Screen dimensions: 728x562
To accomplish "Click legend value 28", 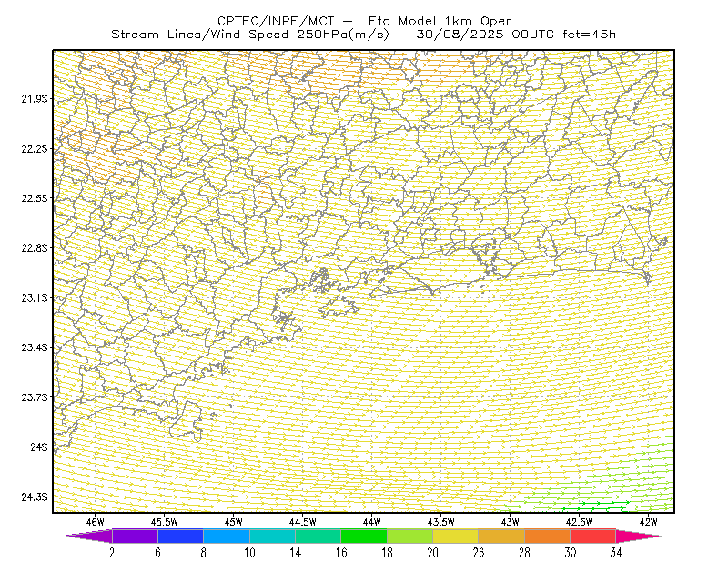I will (x=525, y=553).
